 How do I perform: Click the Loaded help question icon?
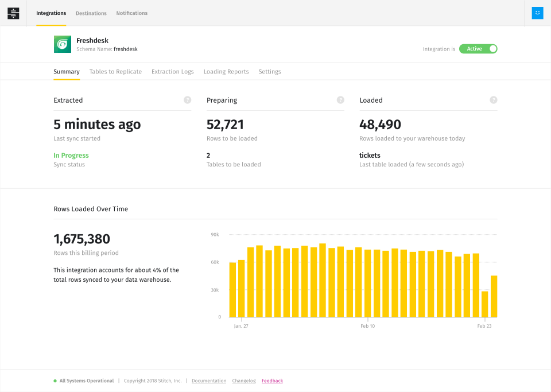pyautogui.click(x=494, y=100)
